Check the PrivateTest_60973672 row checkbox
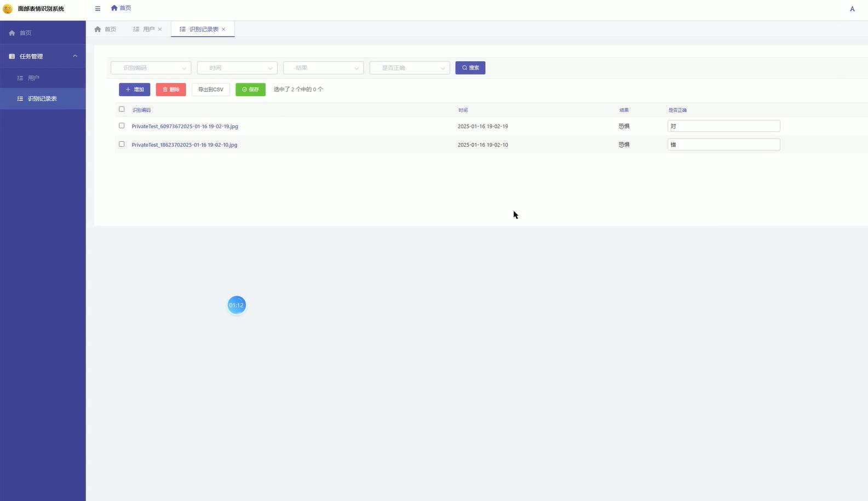The width and height of the screenshot is (868, 501). (x=122, y=126)
